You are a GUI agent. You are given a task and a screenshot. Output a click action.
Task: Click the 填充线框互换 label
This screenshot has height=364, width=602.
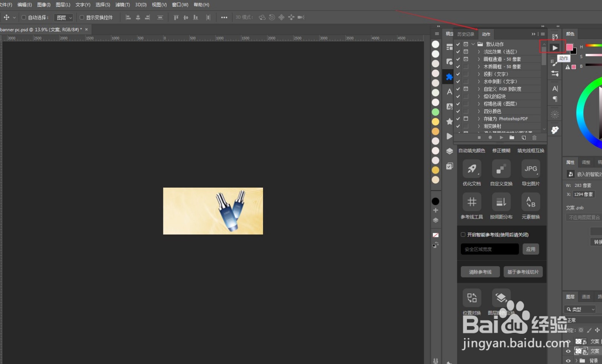531,150
